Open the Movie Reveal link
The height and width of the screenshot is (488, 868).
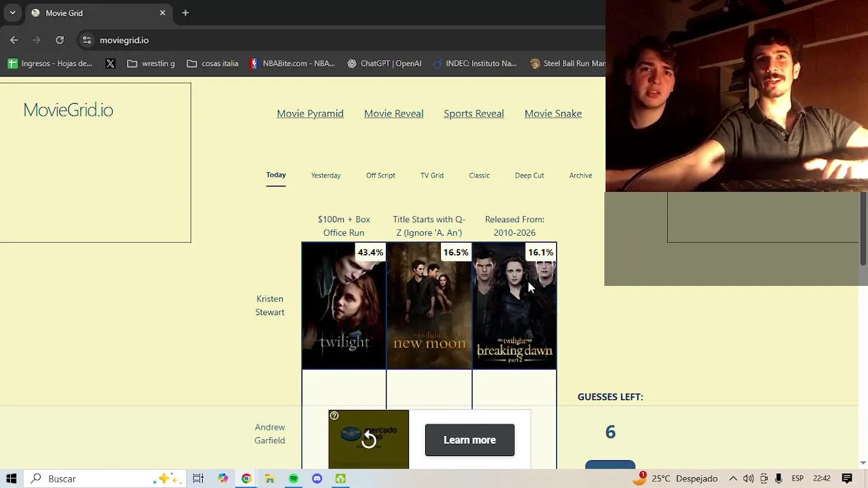pos(393,113)
